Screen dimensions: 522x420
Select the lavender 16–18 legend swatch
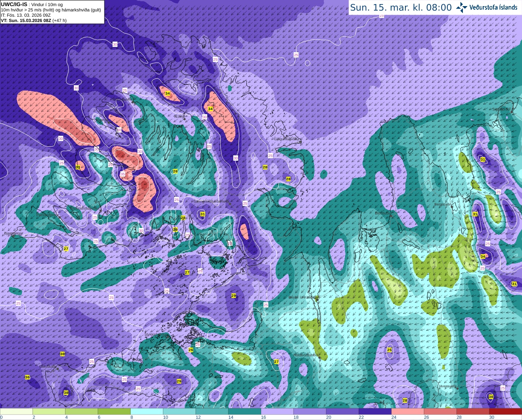click(x=277, y=411)
